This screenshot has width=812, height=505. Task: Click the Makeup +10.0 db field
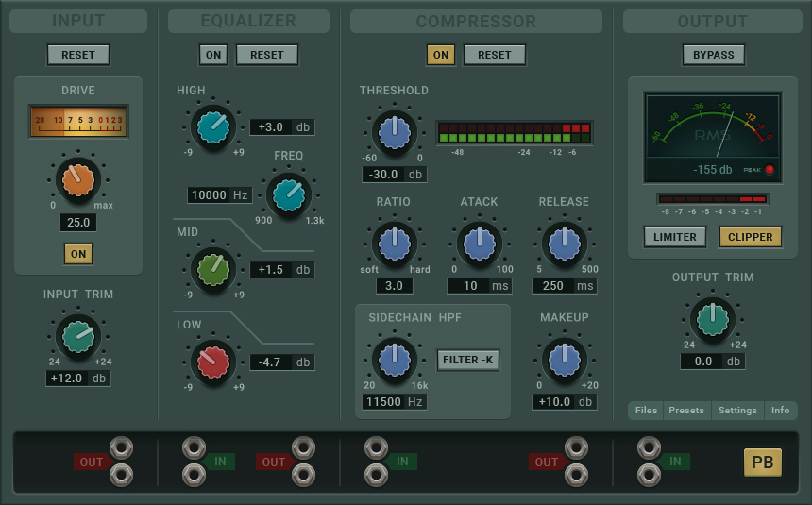point(565,401)
